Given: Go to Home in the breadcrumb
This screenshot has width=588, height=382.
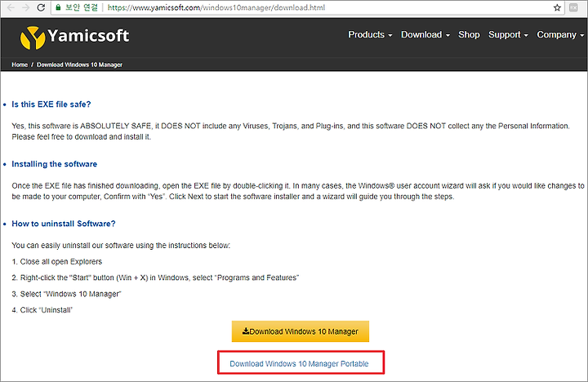Looking at the screenshot, I should (x=20, y=64).
